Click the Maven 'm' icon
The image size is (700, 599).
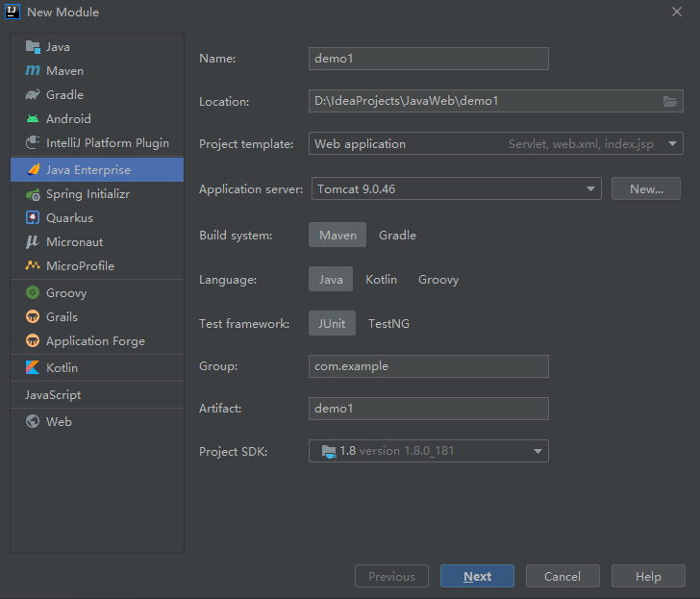[x=33, y=70]
